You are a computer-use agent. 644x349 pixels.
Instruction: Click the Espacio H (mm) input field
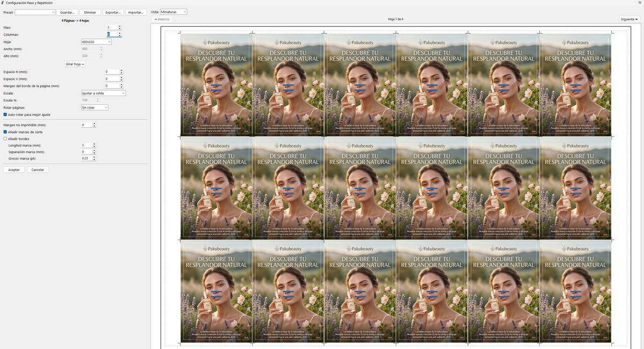click(x=112, y=71)
